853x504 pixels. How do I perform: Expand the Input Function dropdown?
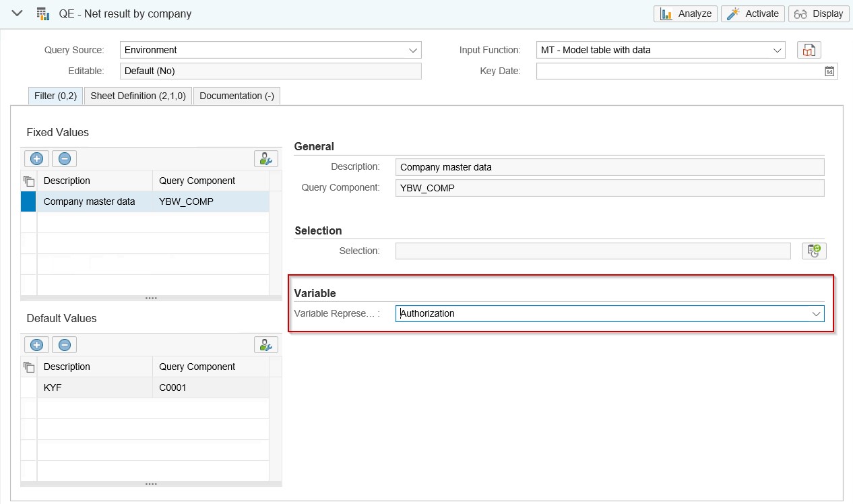pyautogui.click(x=777, y=50)
